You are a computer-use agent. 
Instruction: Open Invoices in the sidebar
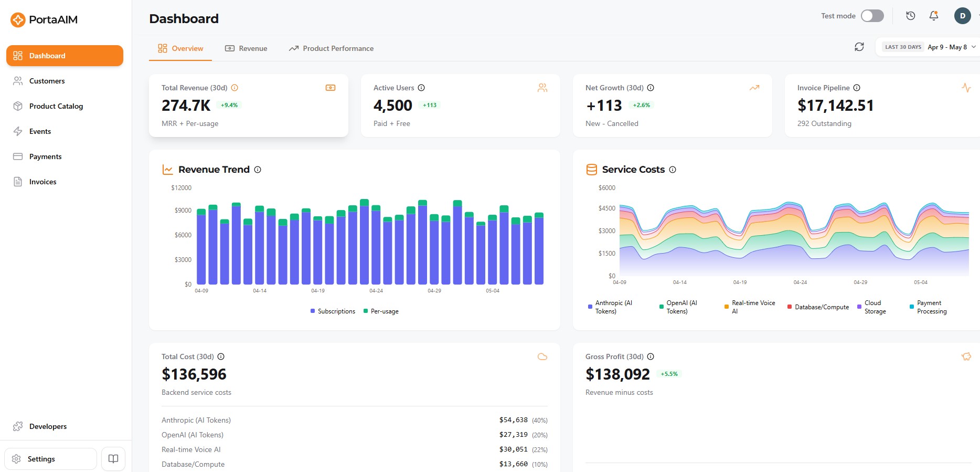point(65,182)
